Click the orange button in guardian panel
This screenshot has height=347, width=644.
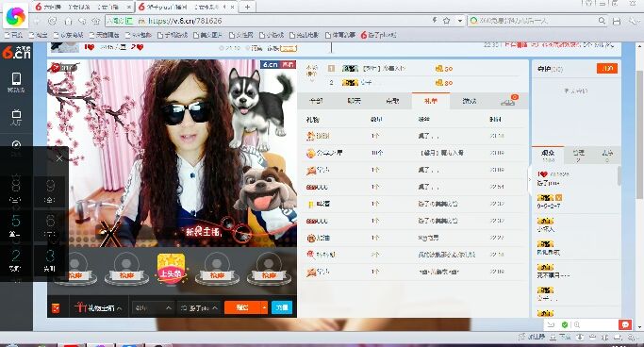(607, 69)
